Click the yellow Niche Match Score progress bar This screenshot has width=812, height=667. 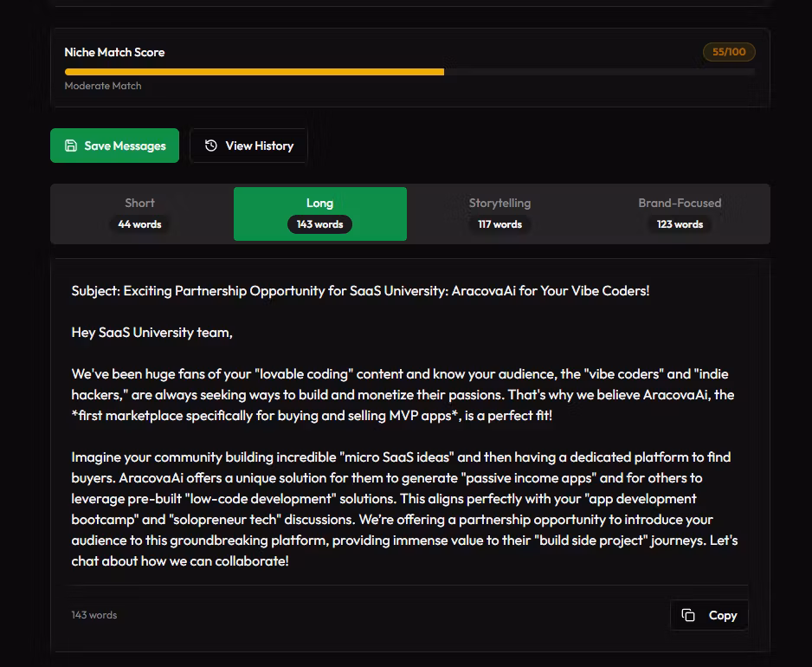(x=254, y=72)
